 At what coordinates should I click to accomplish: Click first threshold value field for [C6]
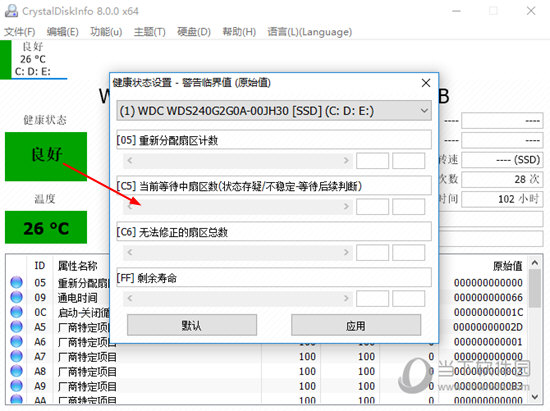(372, 252)
